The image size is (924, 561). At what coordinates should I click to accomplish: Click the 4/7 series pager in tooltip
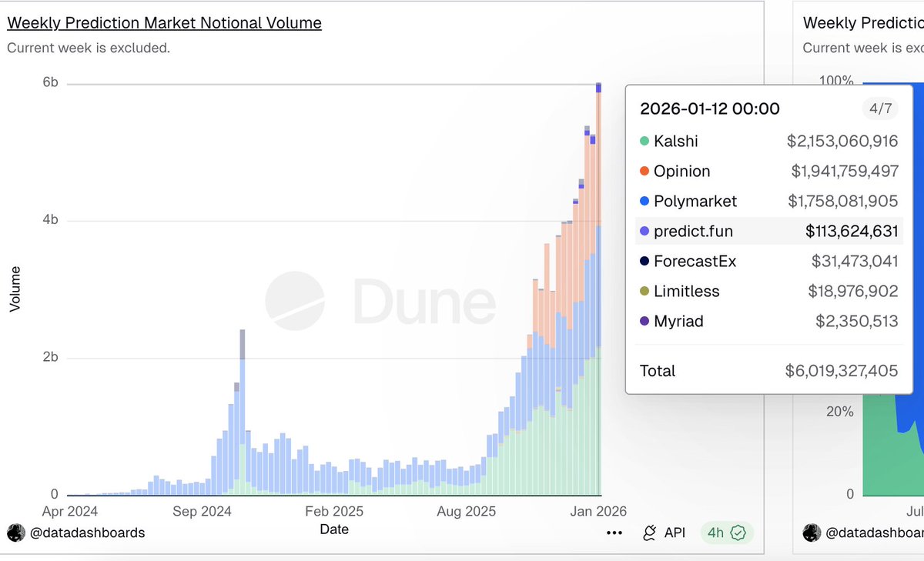point(879,109)
